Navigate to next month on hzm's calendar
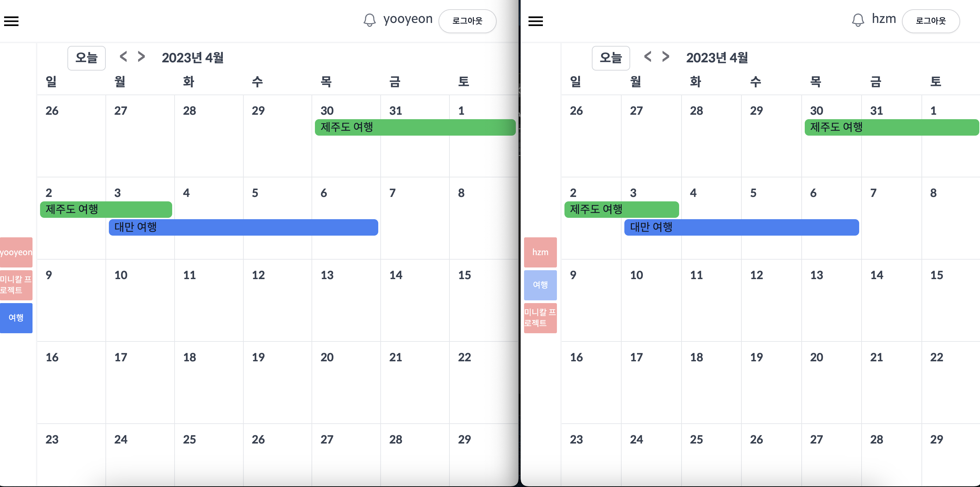Image resolution: width=980 pixels, height=487 pixels. [665, 57]
